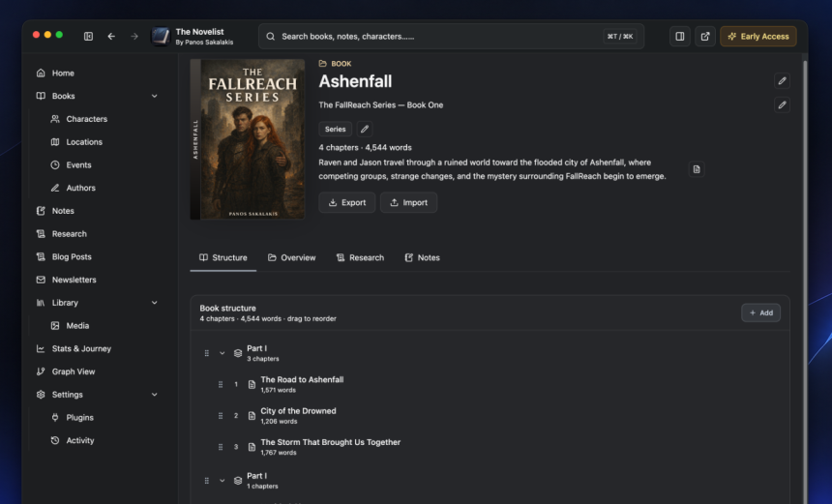Go back with the left arrow
This screenshot has height=504, width=832.
click(111, 36)
